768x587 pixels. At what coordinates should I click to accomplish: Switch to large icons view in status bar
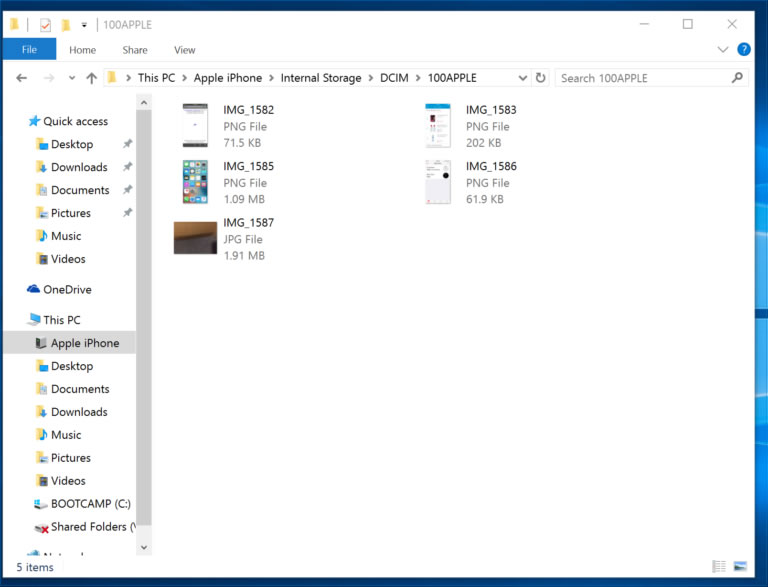[x=740, y=567]
